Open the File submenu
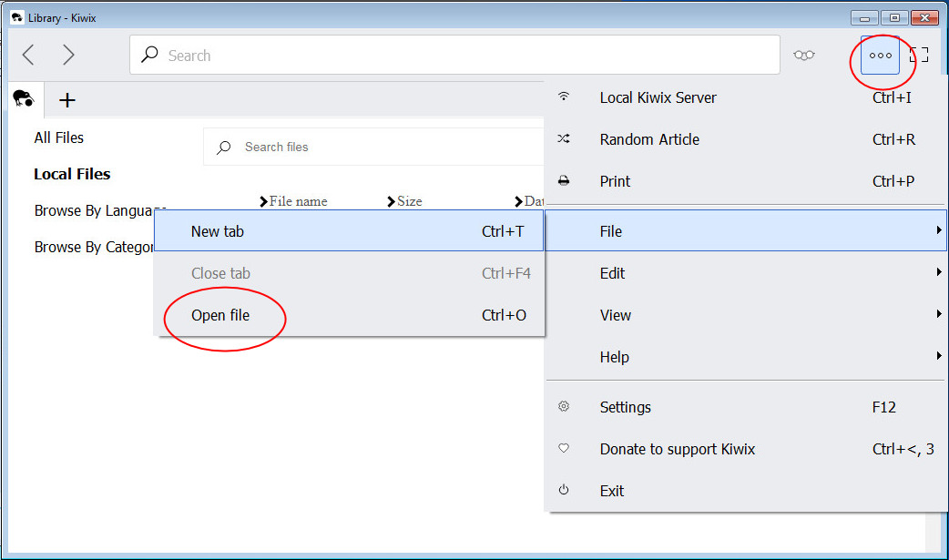Viewport: 949px width, 560px height. tap(746, 230)
